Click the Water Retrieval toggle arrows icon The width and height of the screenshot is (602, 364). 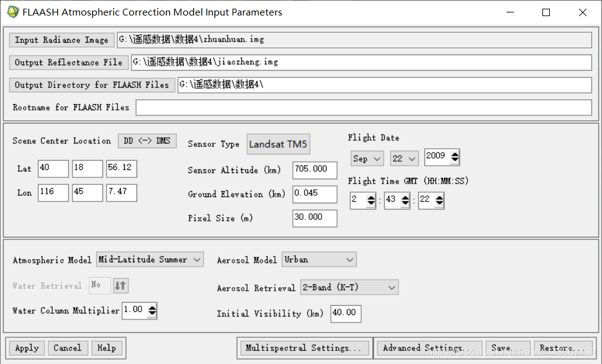tap(120, 286)
